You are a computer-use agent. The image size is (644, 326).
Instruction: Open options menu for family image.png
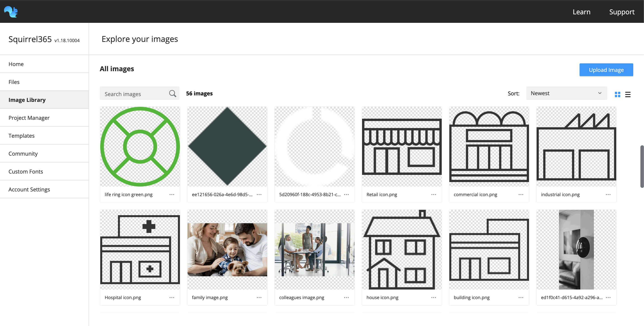(259, 298)
